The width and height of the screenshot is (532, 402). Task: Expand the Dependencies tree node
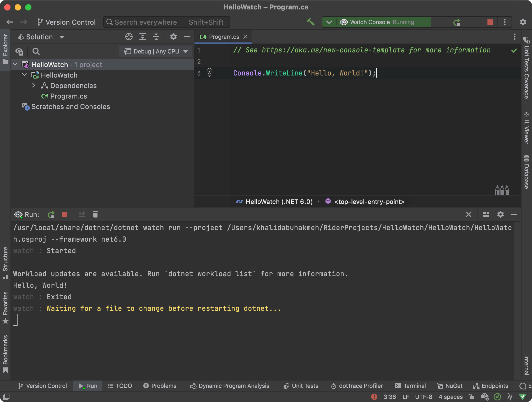click(x=34, y=85)
